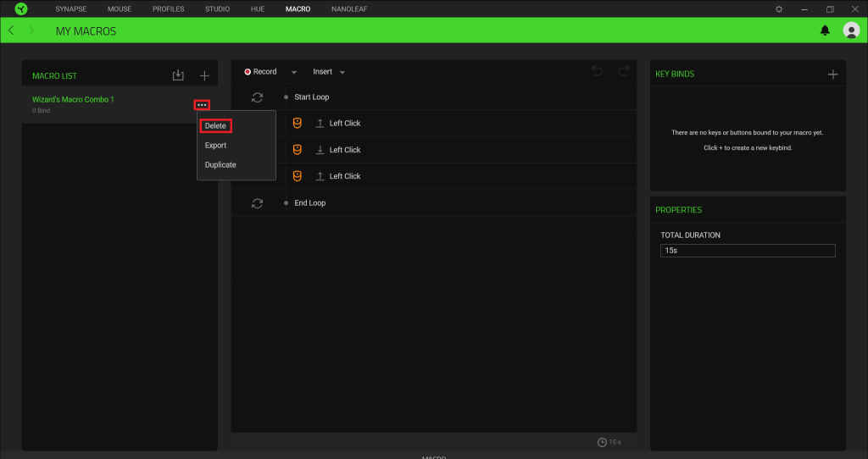Click the End Loop icon
868x459 pixels.
click(x=258, y=203)
